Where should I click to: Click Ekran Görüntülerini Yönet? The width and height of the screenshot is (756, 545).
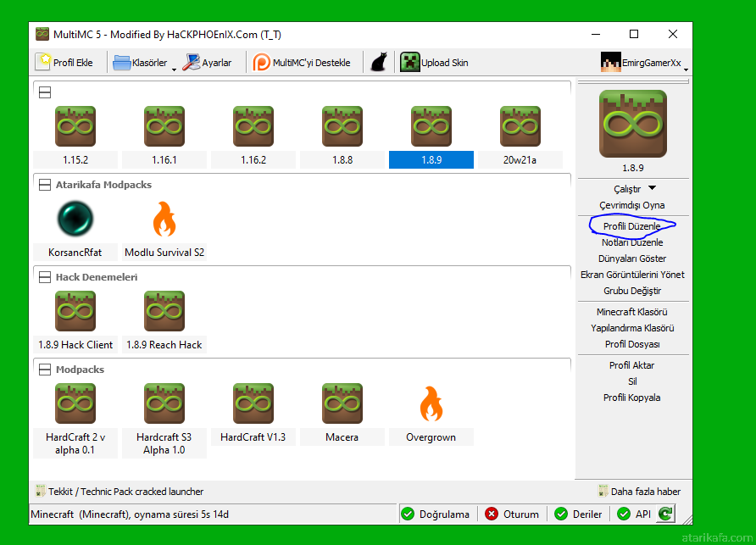point(632,275)
